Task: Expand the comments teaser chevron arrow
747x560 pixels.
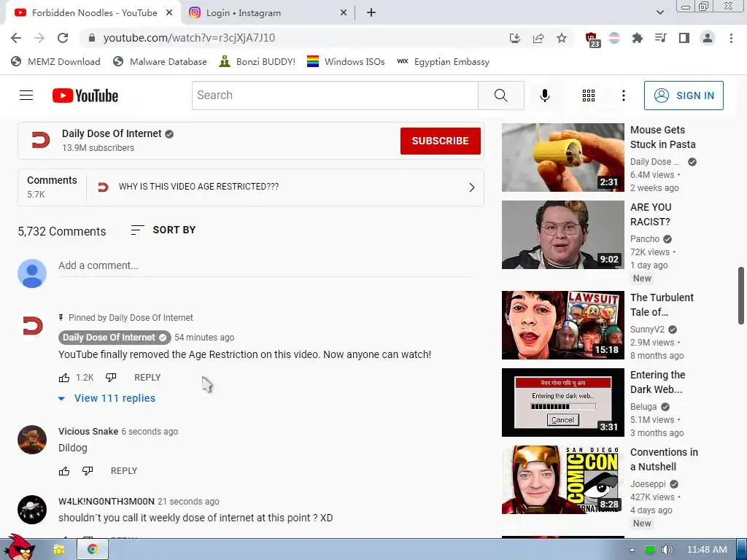Action: tap(472, 187)
